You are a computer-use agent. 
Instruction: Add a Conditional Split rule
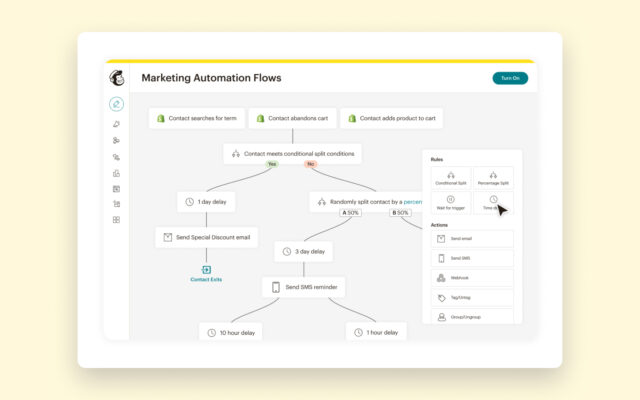coord(451,178)
